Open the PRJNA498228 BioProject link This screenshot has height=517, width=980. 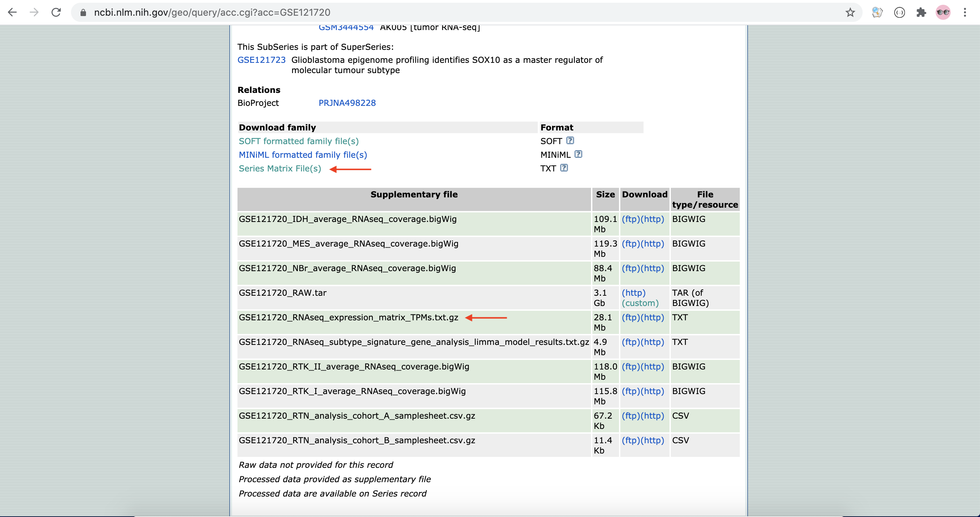tap(347, 103)
